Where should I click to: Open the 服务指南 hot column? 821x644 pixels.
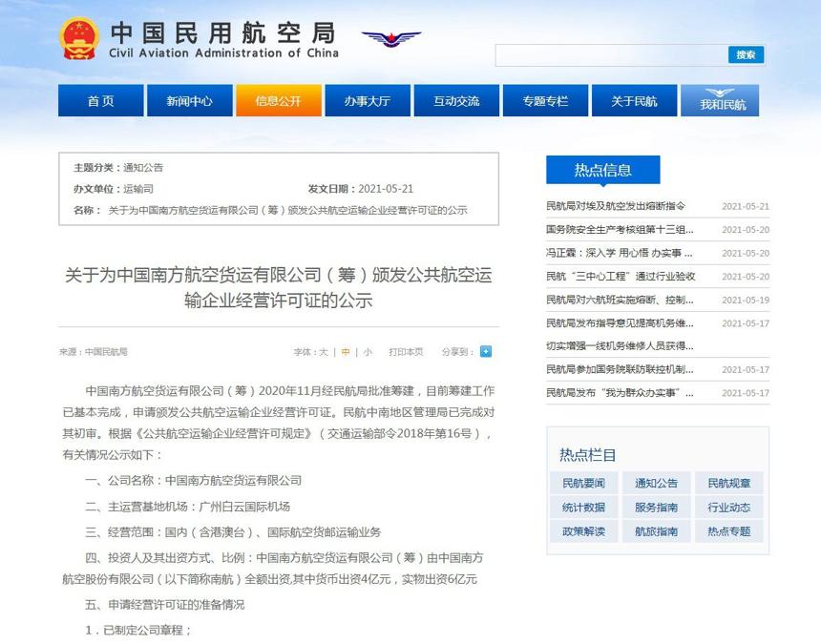[x=656, y=507]
